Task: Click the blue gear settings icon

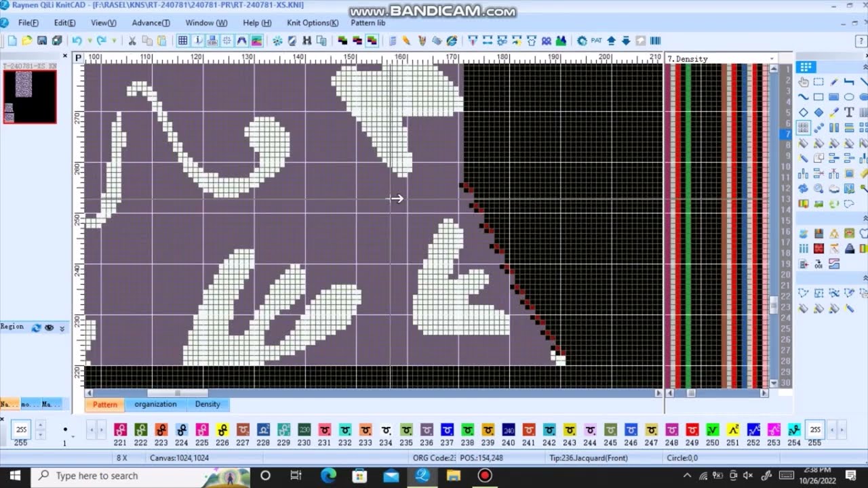Action: pyautogui.click(x=582, y=41)
